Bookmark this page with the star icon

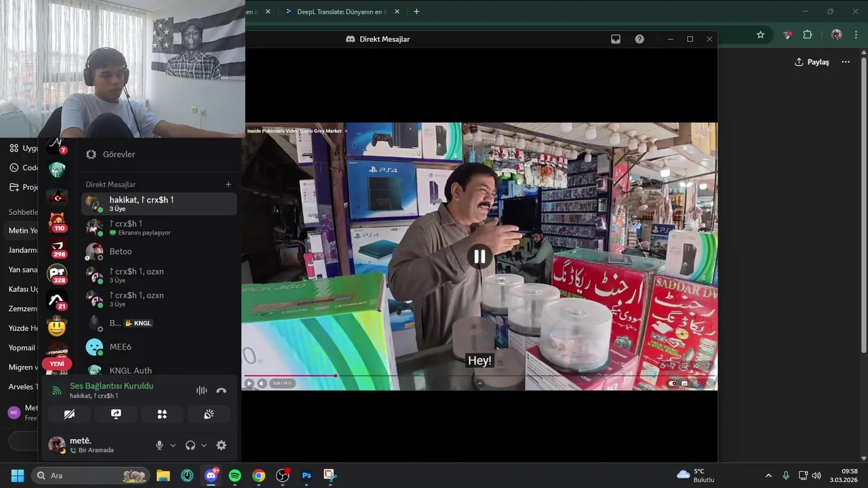[760, 35]
